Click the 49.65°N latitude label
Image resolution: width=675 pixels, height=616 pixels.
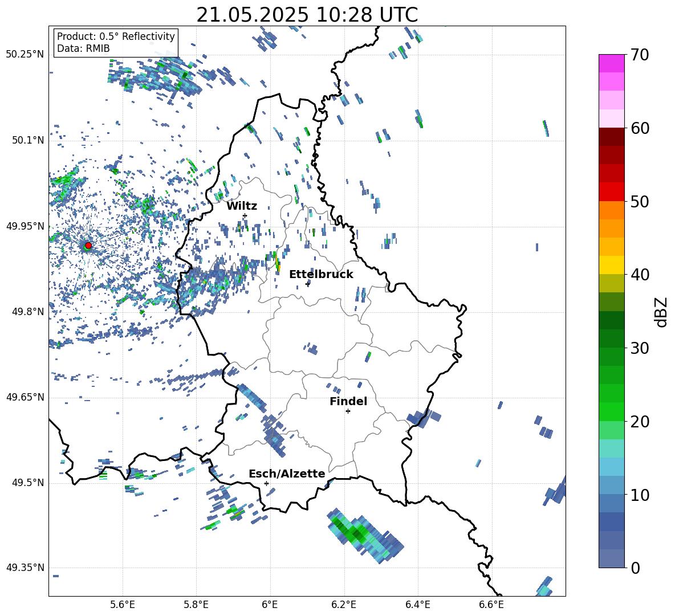pos(25,397)
